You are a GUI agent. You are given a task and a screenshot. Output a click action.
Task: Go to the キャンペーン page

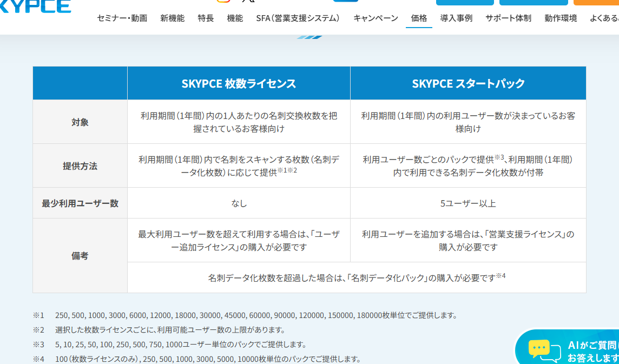376,18
